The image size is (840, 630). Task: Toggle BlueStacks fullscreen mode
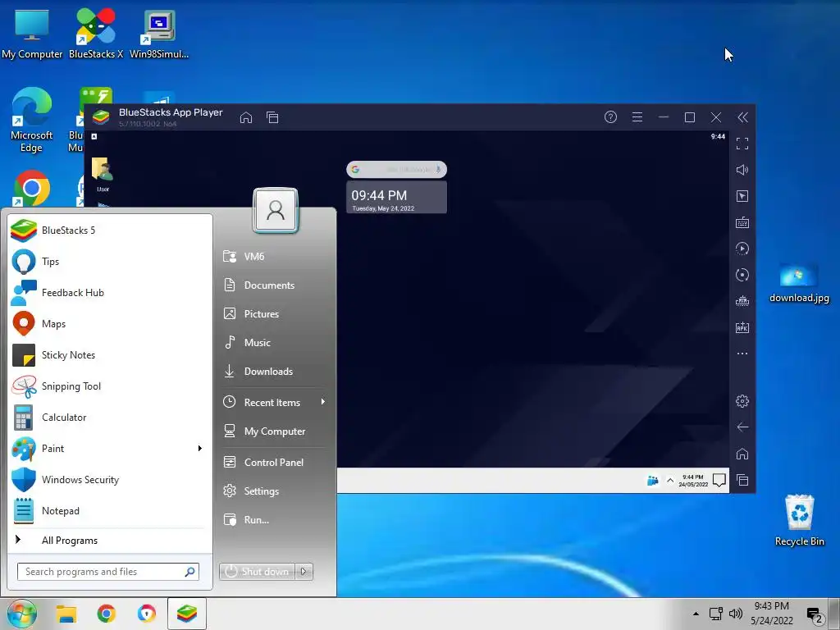point(742,144)
